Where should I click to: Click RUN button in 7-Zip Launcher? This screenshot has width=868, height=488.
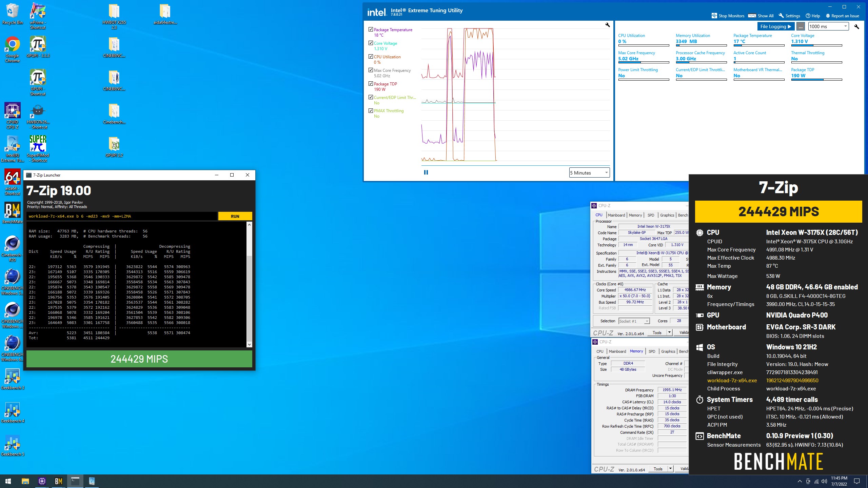pos(235,216)
